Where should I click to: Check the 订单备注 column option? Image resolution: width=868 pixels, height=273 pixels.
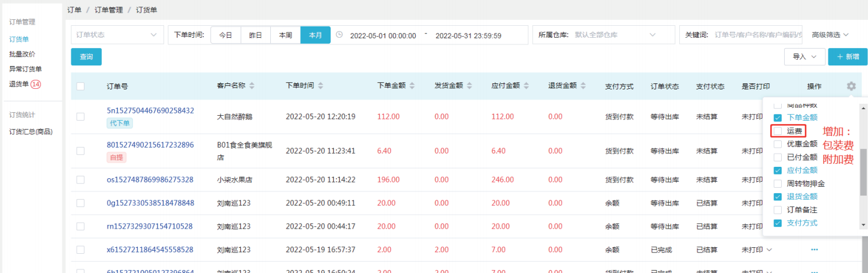click(778, 210)
